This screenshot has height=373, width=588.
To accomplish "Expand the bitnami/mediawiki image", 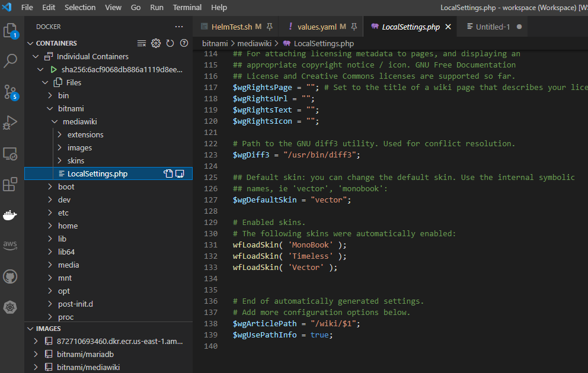I will (36, 367).
